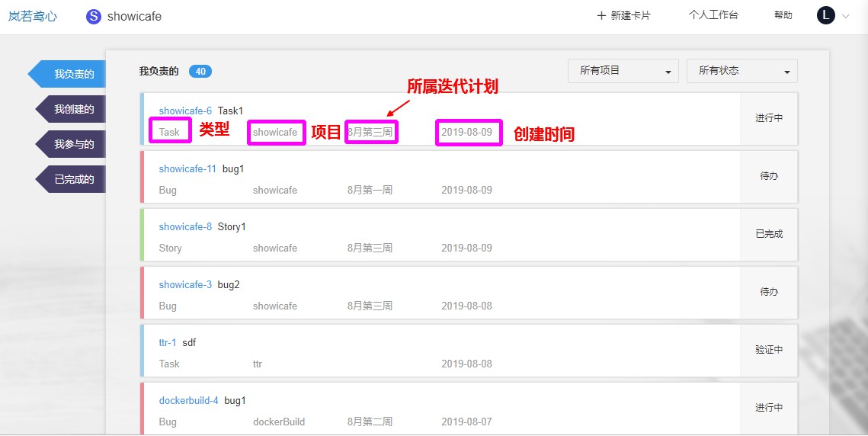Viewport: 868px width, 436px height.
Task: Click showicafe project name in showicafe-6 card
Action: pyautogui.click(x=275, y=132)
